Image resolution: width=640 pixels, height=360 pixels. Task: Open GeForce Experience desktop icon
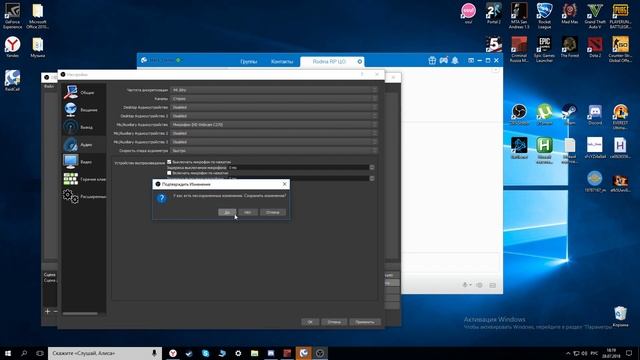coord(13,16)
